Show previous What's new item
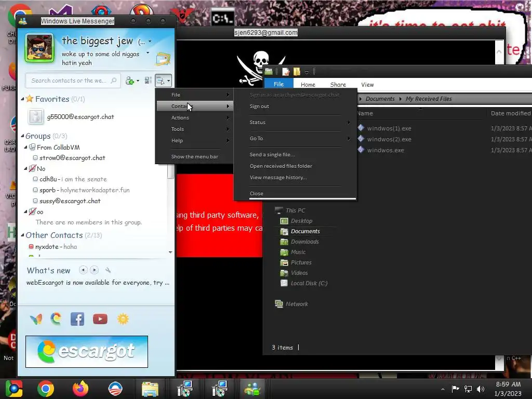The width and height of the screenshot is (532, 399). [83, 270]
